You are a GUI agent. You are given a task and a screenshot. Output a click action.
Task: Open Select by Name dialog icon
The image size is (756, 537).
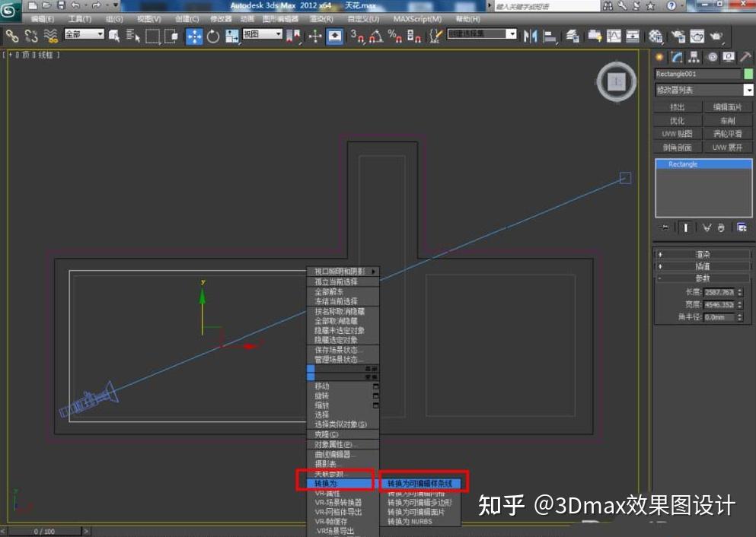[x=132, y=35]
